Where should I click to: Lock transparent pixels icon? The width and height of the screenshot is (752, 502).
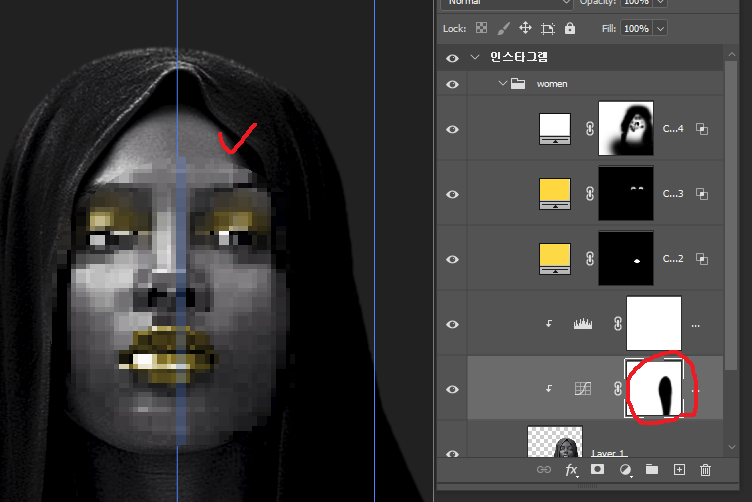(481, 28)
